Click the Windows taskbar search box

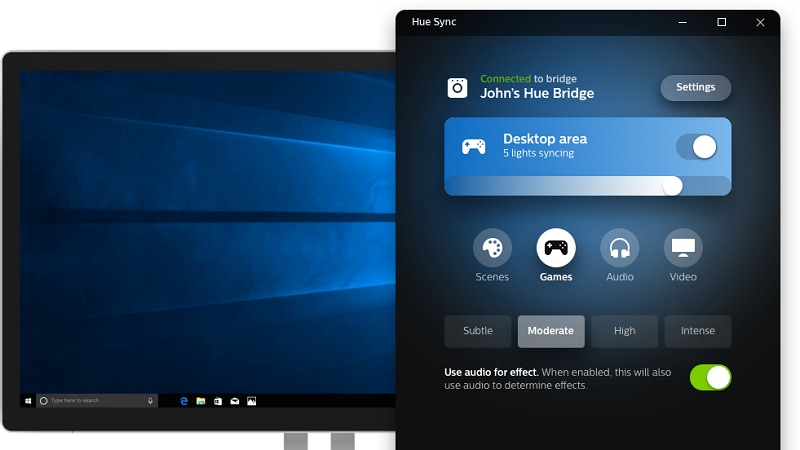(97, 401)
